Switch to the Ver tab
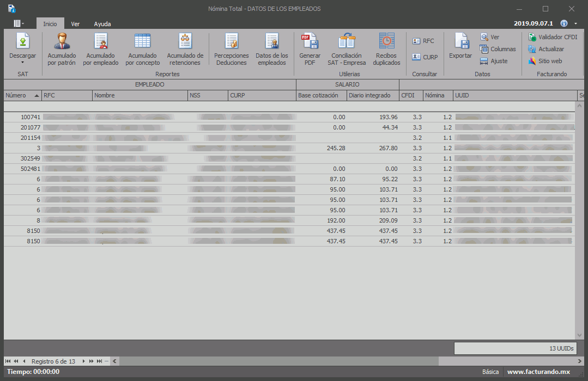The width and height of the screenshot is (588, 381). point(75,24)
